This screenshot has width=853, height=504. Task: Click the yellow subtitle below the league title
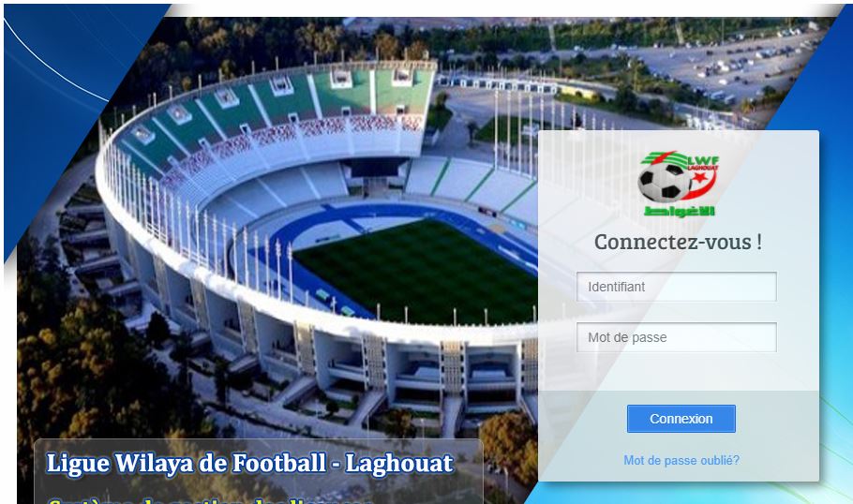click(x=209, y=500)
